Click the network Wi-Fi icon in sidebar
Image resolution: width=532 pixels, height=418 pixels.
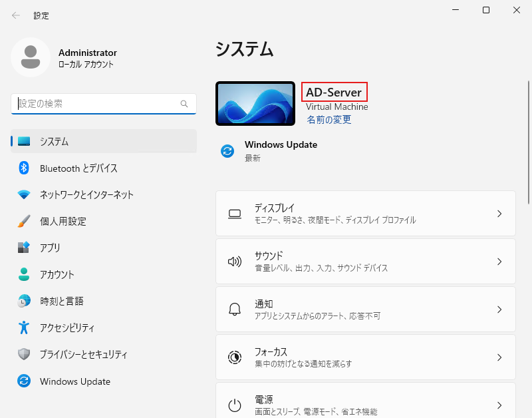point(24,195)
